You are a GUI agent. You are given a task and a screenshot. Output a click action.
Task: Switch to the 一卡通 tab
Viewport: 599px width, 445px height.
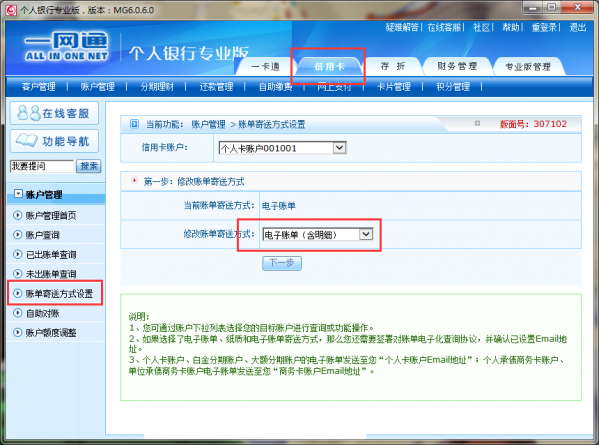tap(266, 67)
